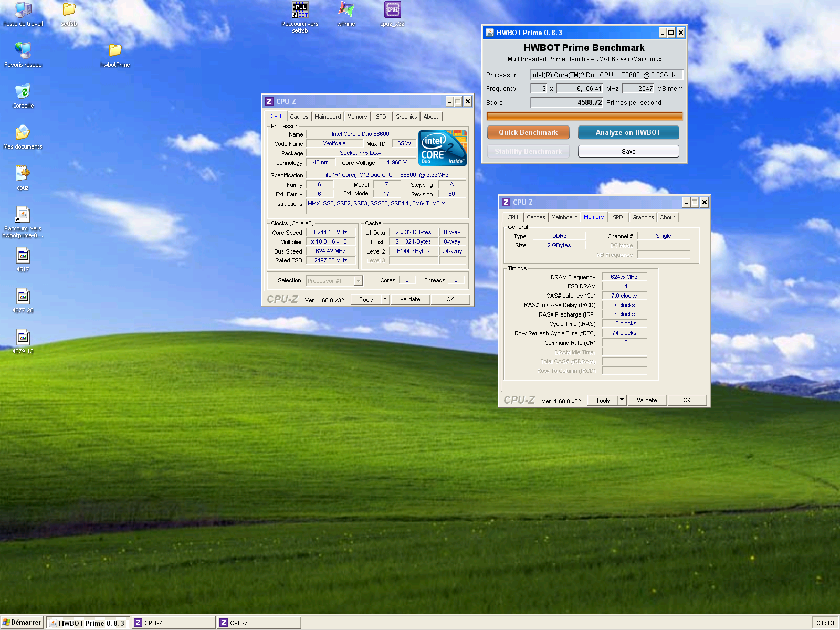Expand the Processor #1 selection dropdown
Viewport: 840px width, 630px height.
pos(358,281)
